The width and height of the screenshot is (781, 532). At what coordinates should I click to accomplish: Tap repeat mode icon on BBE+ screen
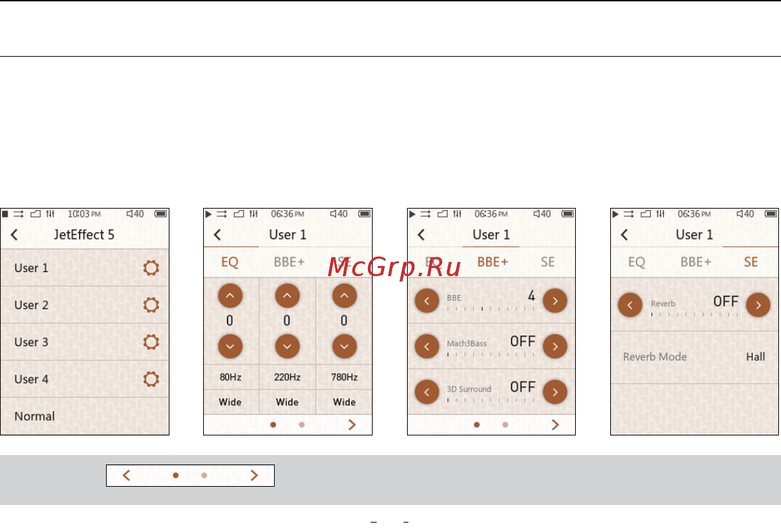(x=425, y=214)
